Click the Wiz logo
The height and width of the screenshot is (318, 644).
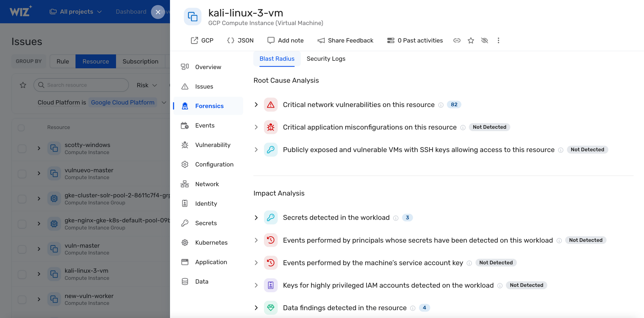(x=21, y=11)
